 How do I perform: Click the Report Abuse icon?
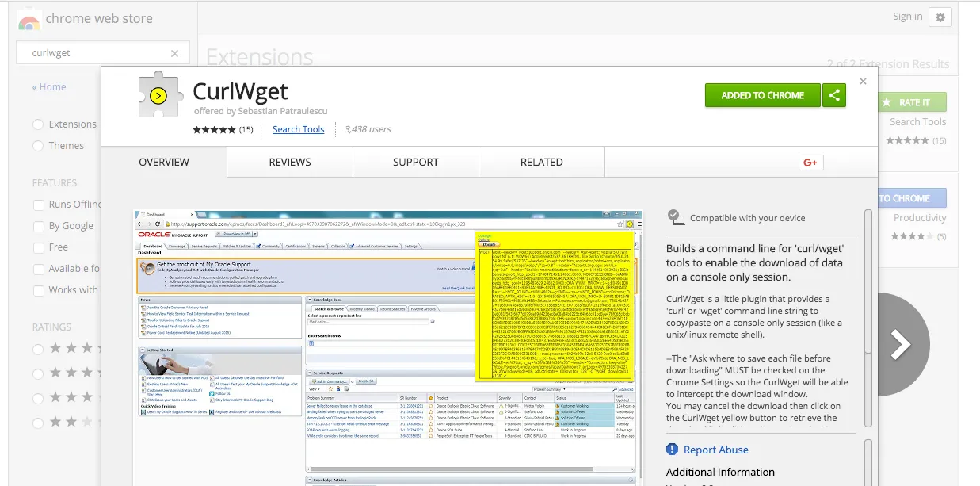[x=672, y=450]
